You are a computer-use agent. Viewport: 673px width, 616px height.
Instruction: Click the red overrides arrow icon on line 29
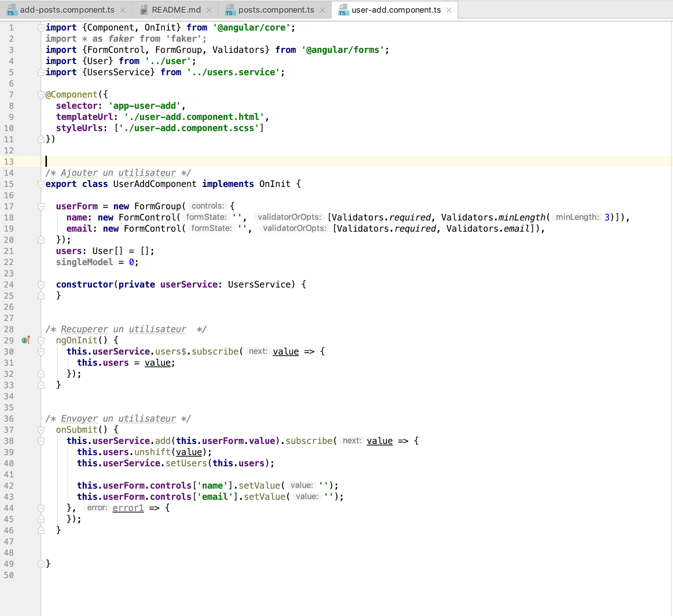click(x=28, y=340)
